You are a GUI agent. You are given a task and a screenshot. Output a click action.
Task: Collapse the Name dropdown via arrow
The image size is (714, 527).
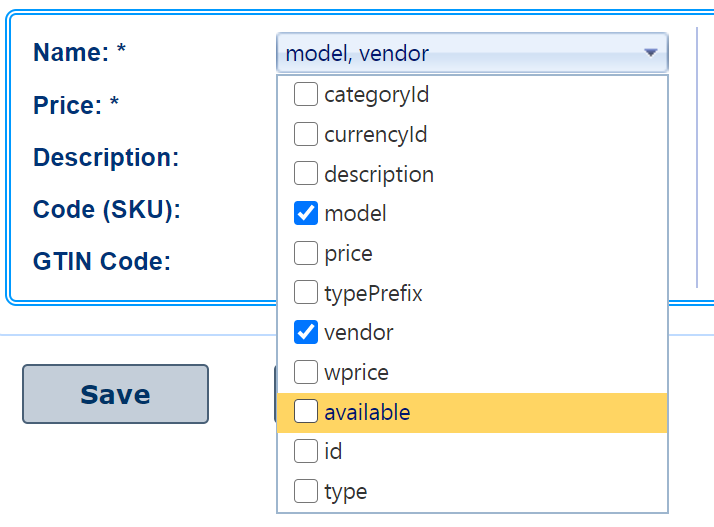tap(651, 53)
